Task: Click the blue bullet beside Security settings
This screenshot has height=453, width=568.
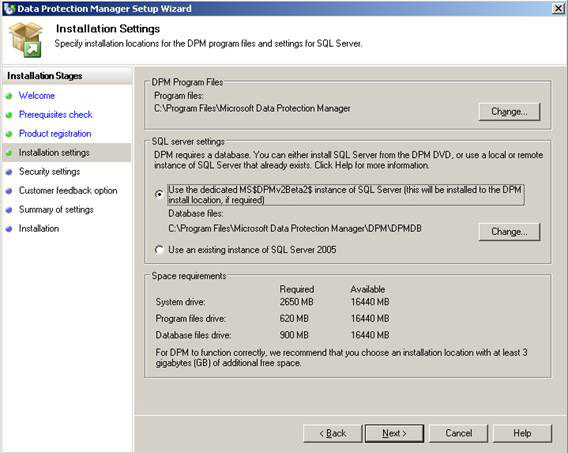Action: click(x=9, y=172)
